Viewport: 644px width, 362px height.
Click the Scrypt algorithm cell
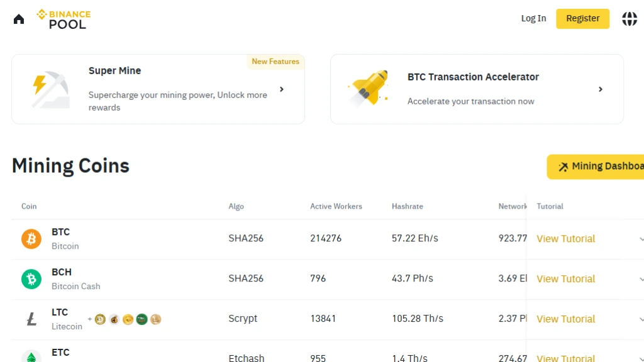[243, 319]
